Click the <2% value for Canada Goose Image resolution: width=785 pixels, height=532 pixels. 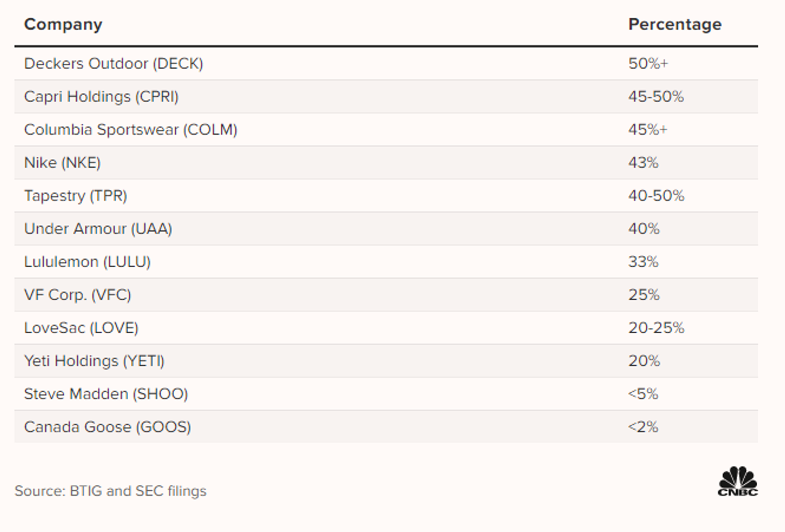[x=643, y=427]
